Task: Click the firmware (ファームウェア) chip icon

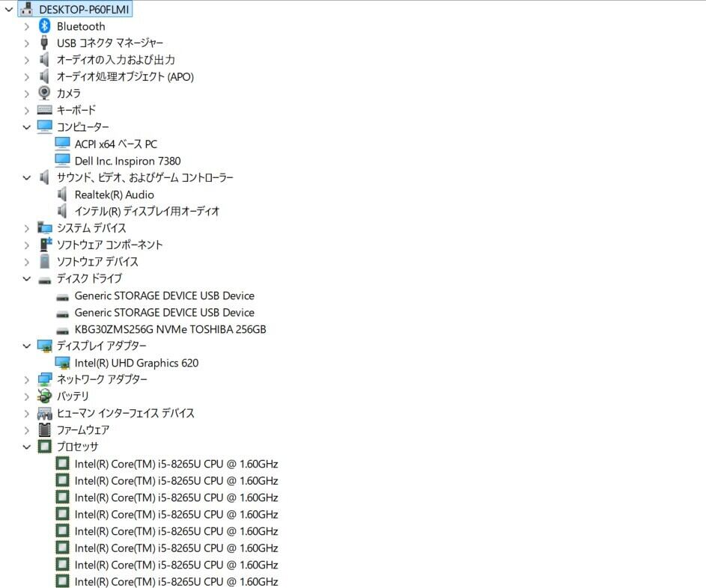Action: (x=44, y=429)
